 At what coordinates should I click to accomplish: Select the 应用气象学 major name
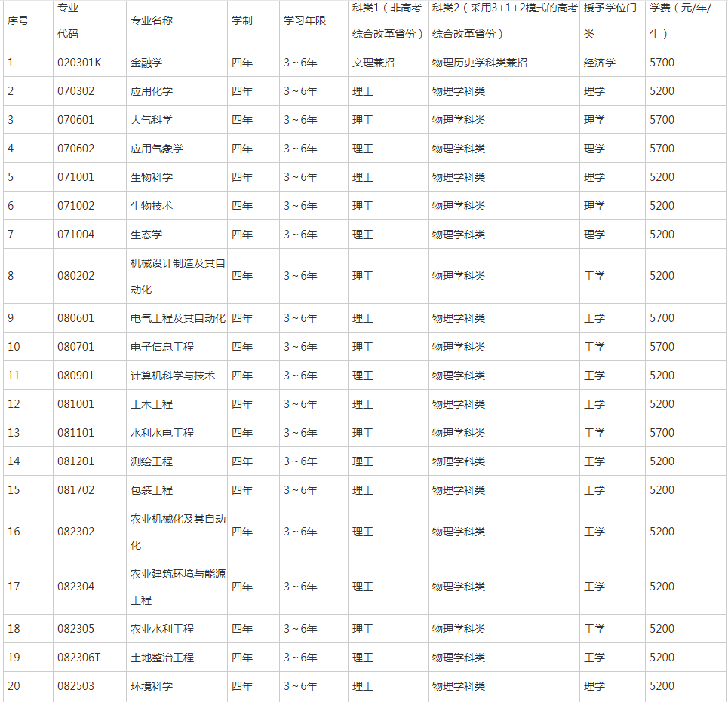157,149
